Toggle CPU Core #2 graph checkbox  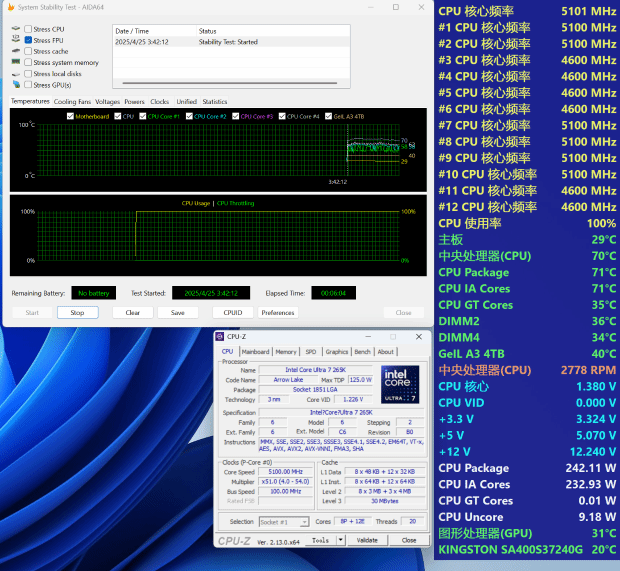[x=189, y=116]
